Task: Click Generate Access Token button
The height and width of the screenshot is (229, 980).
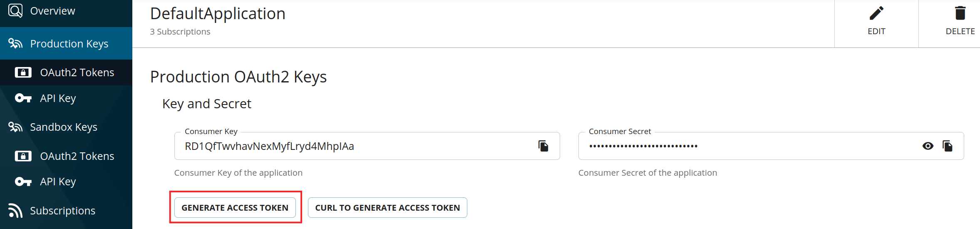Action: point(235,207)
